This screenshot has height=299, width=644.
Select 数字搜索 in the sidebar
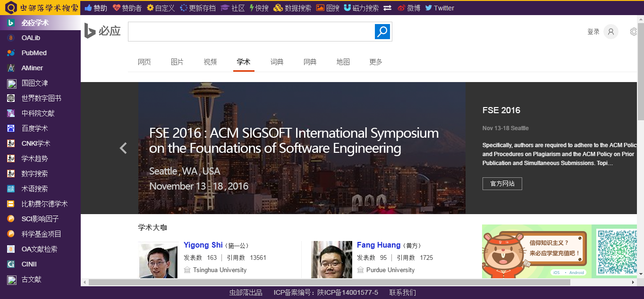click(40, 174)
